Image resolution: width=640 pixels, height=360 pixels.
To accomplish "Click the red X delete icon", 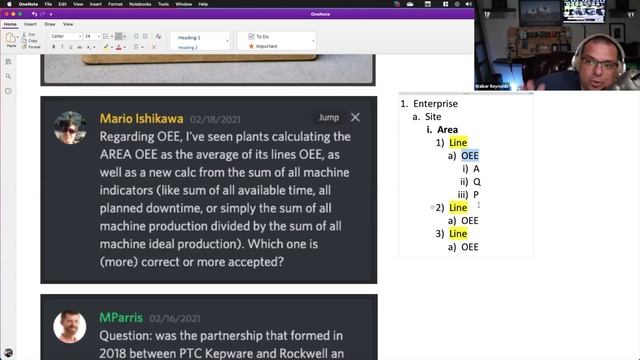I will pos(154,47).
